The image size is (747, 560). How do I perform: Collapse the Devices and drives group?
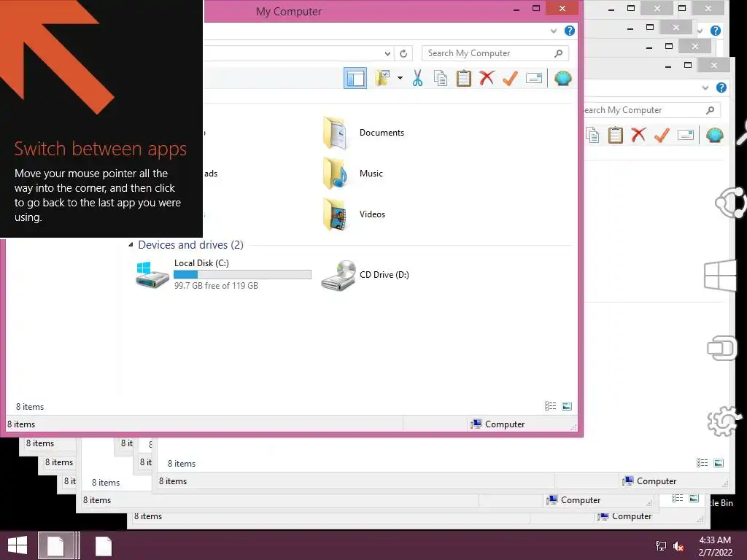pos(131,245)
